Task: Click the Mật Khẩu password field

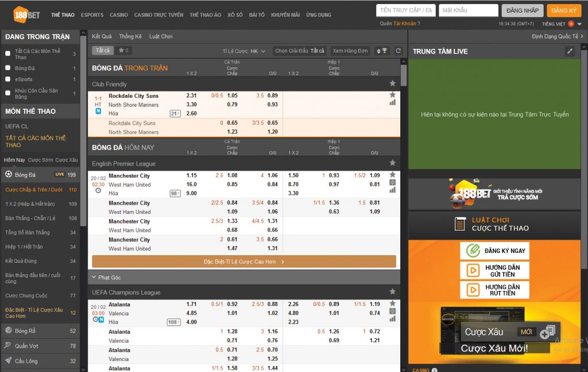Action: 468,10
